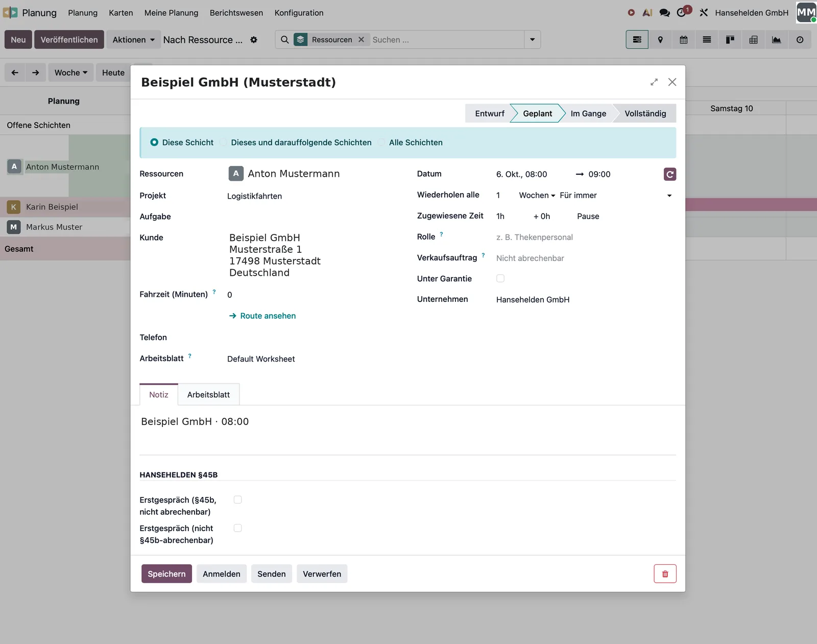
Task: Open the Planung menu in the navbar
Action: [83, 13]
